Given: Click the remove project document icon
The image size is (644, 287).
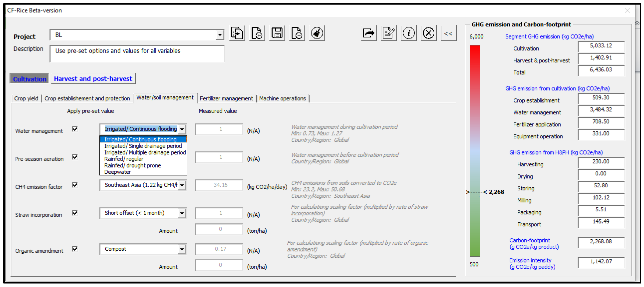Looking at the screenshot, I should tap(297, 33).
